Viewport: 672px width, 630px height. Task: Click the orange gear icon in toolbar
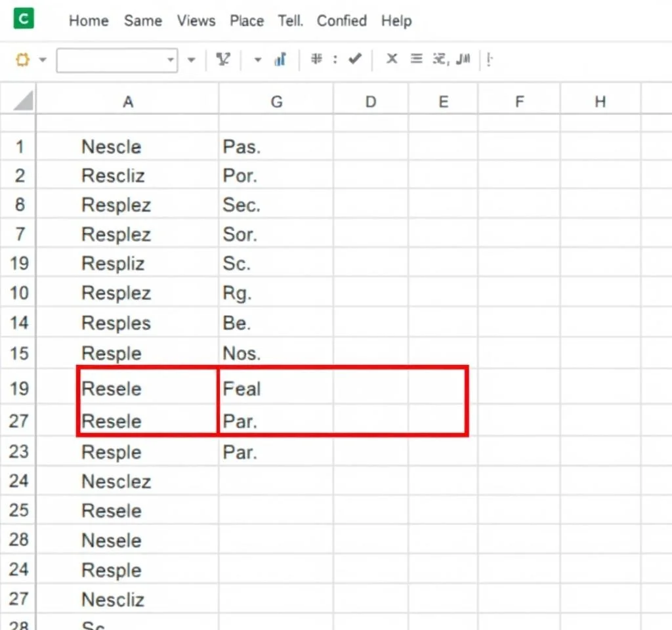23,60
